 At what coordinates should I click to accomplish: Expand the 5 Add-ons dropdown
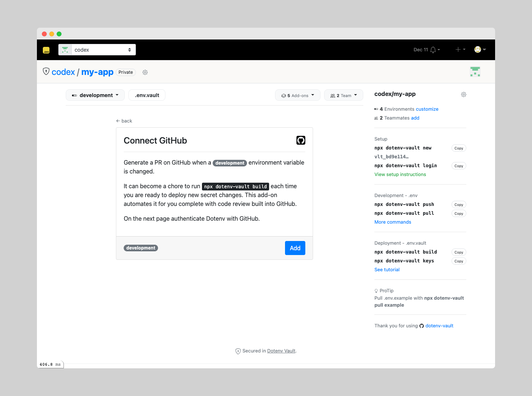298,95
